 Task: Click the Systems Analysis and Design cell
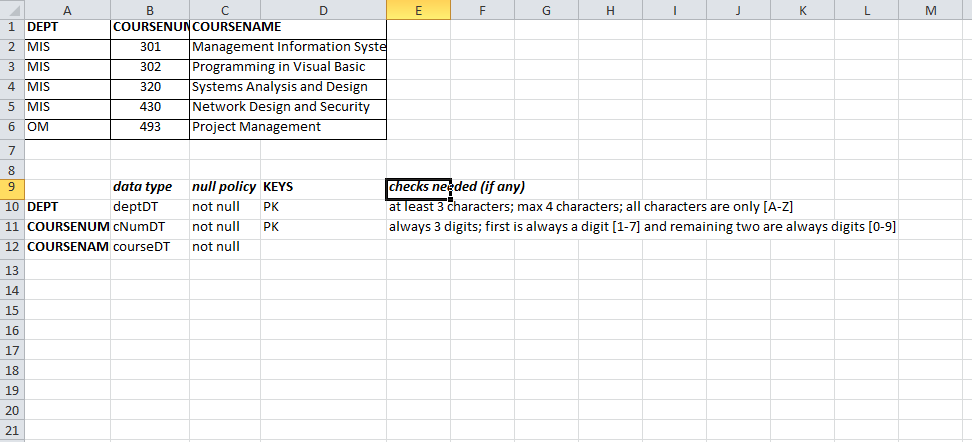288,87
